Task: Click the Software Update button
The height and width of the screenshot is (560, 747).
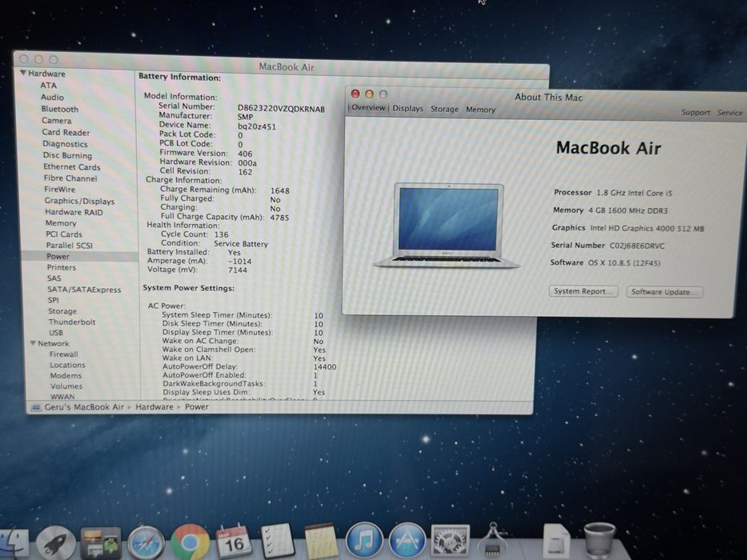Action: point(664,292)
